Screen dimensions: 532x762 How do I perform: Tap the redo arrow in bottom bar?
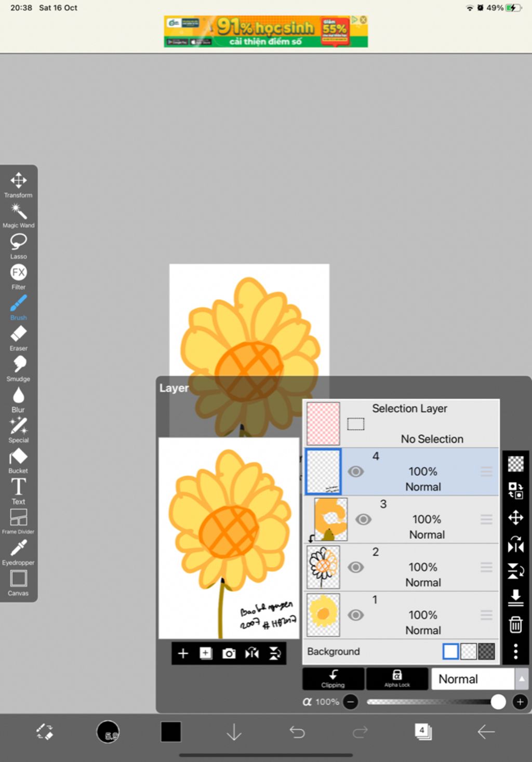(360, 732)
